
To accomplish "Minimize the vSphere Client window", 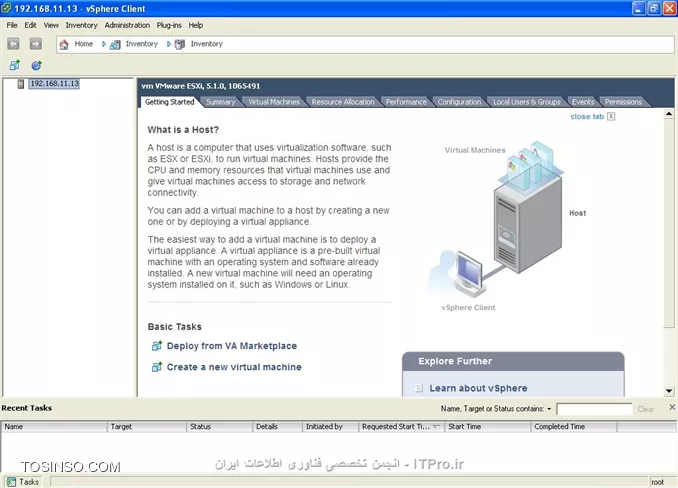I will (638, 8).
